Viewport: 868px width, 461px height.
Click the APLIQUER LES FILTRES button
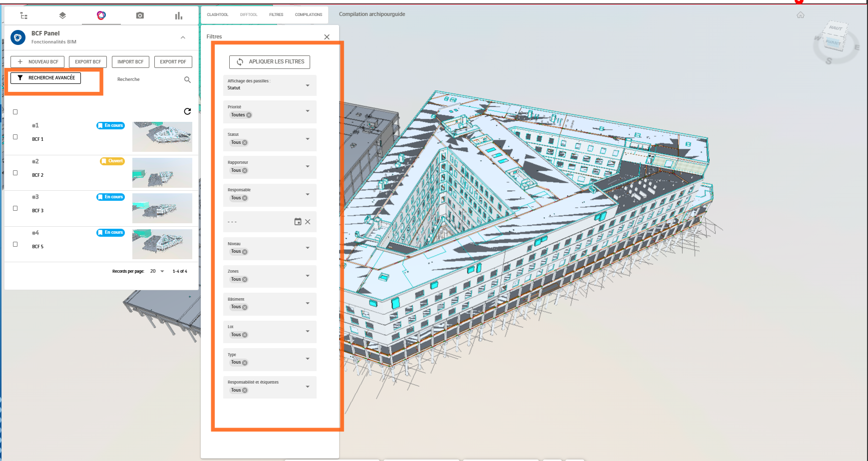[270, 62]
